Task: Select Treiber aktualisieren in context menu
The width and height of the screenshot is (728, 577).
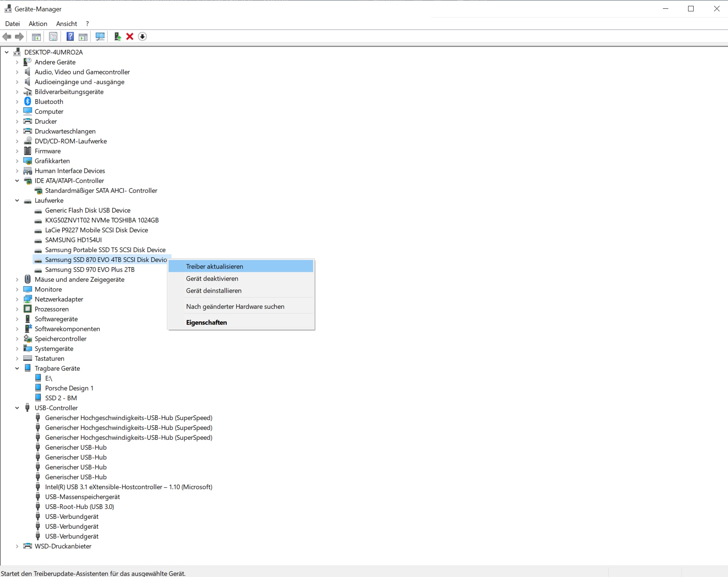Action: click(x=214, y=266)
